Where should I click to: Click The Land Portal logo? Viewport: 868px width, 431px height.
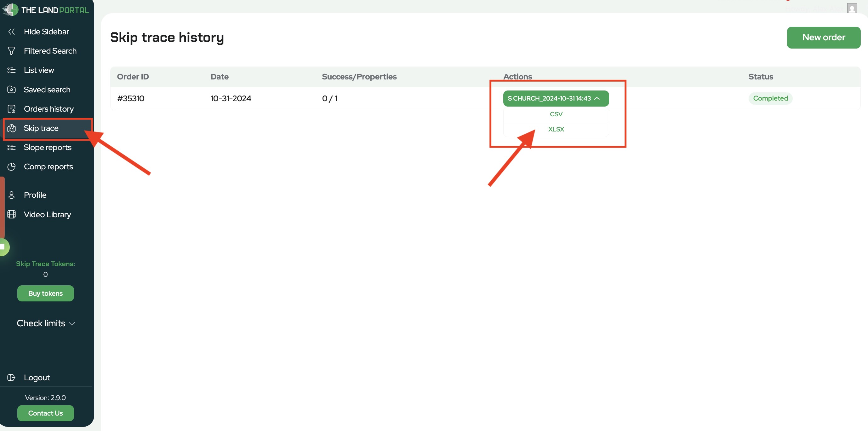coord(45,10)
